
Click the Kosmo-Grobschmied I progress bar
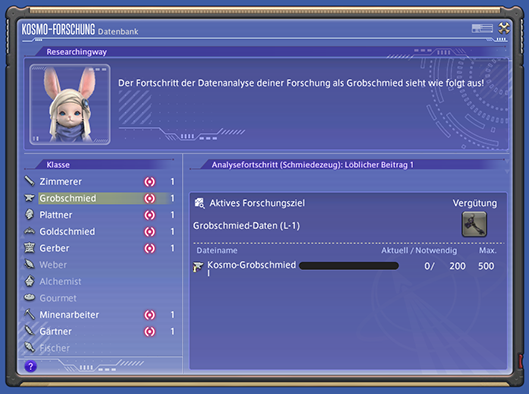pyautogui.click(x=349, y=266)
